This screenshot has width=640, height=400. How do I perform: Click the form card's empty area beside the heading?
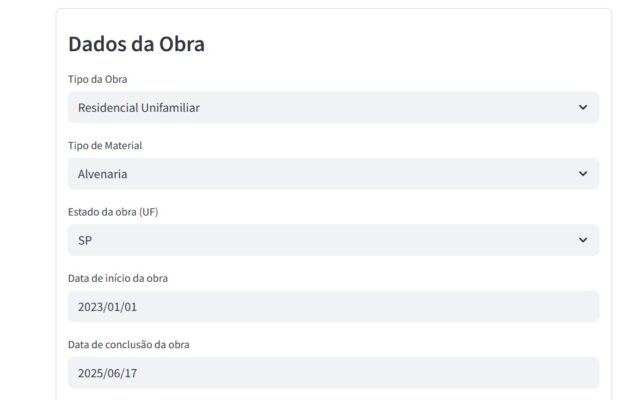[420, 44]
